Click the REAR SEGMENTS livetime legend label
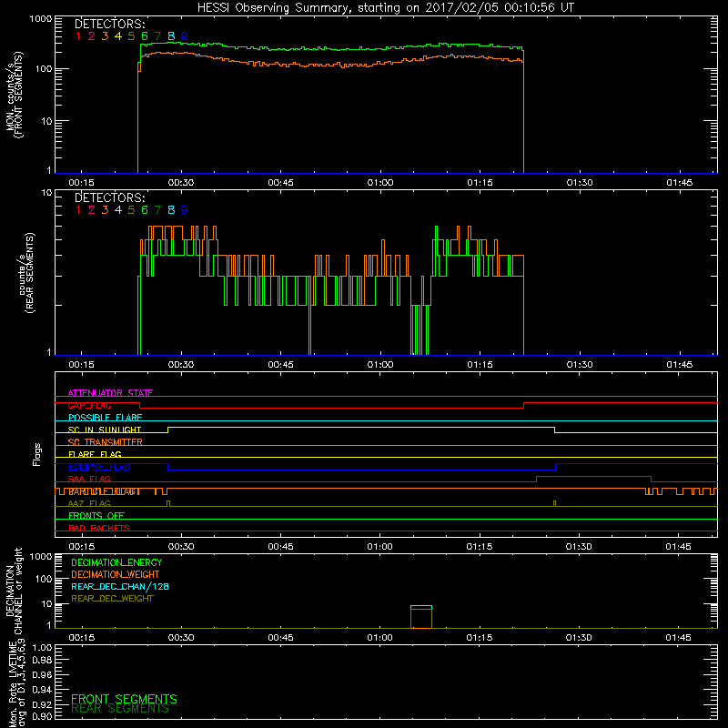Image resolution: width=728 pixels, height=728 pixels. pyautogui.click(x=120, y=709)
